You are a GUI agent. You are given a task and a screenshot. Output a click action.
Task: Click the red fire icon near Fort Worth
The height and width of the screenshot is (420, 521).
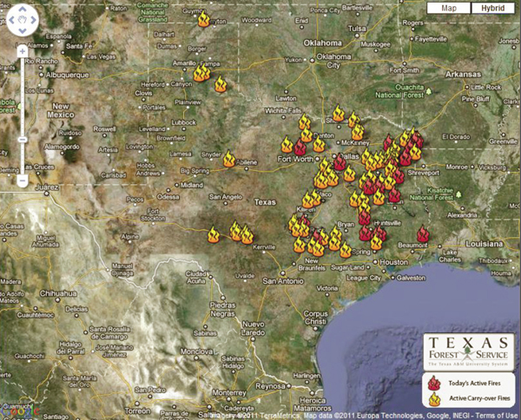tap(300, 148)
